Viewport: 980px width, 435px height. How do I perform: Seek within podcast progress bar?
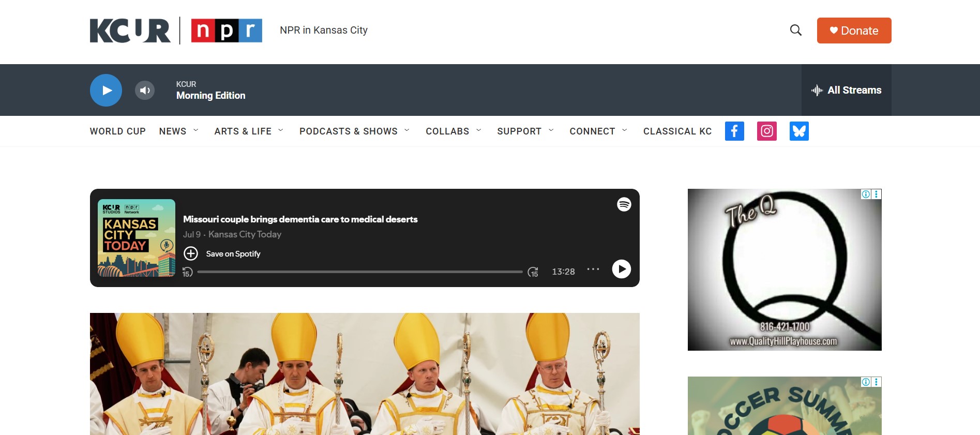tap(360, 272)
